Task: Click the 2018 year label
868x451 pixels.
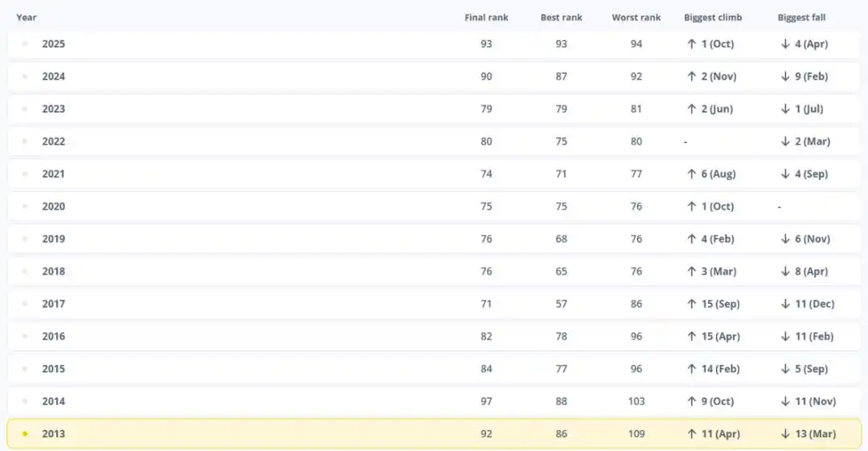Action: pyautogui.click(x=54, y=272)
